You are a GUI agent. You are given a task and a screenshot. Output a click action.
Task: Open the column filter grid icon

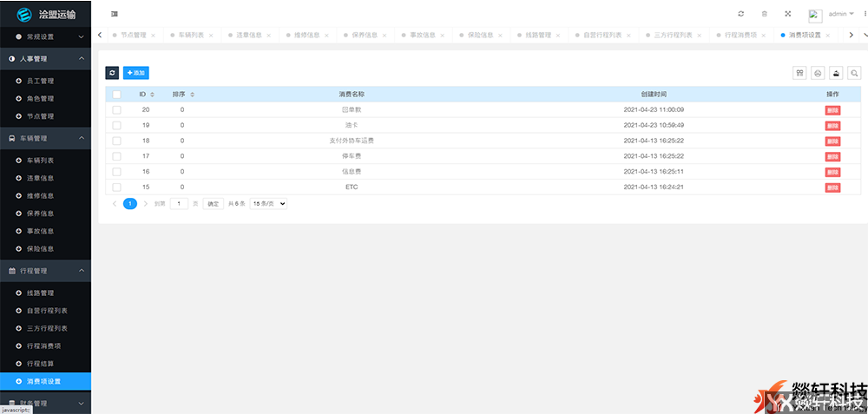pyautogui.click(x=799, y=73)
